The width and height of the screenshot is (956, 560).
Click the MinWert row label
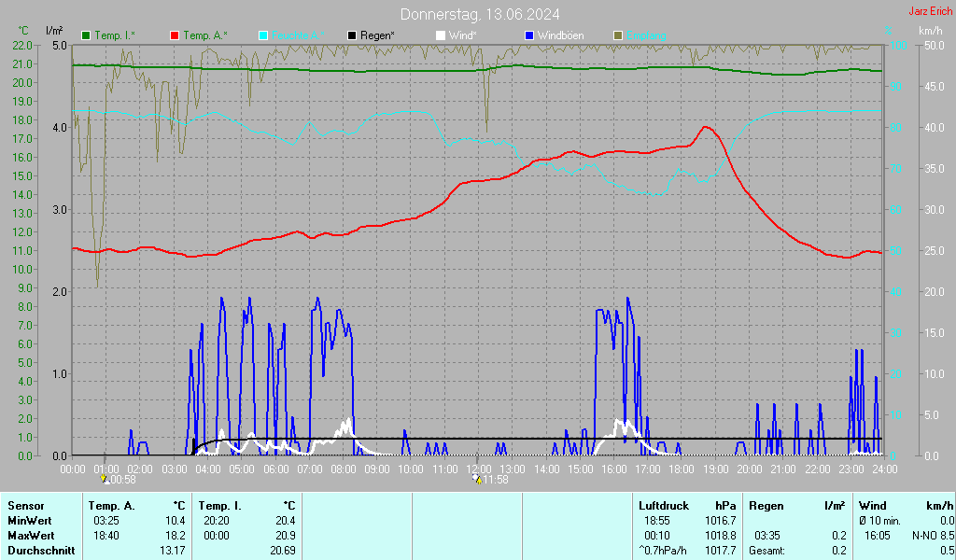coord(29,521)
